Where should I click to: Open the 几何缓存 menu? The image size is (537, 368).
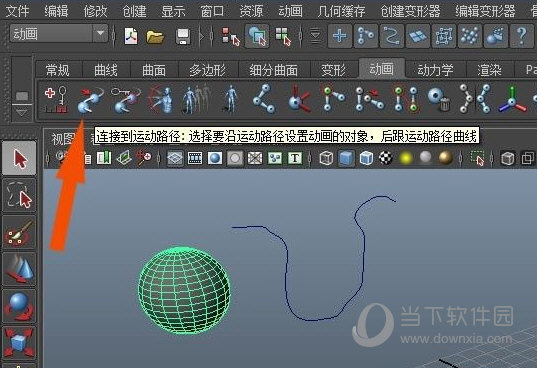click(341, 11)
